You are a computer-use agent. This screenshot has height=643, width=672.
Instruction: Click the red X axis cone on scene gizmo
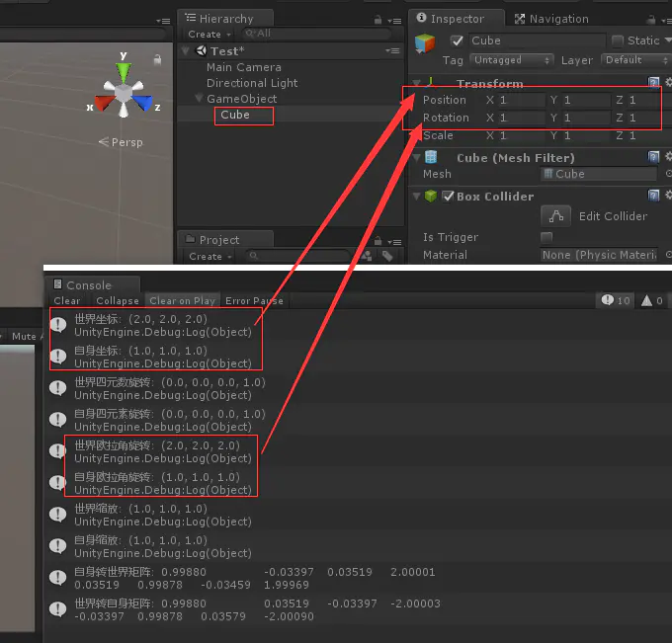pyautogui.click(x=104, y=104)
